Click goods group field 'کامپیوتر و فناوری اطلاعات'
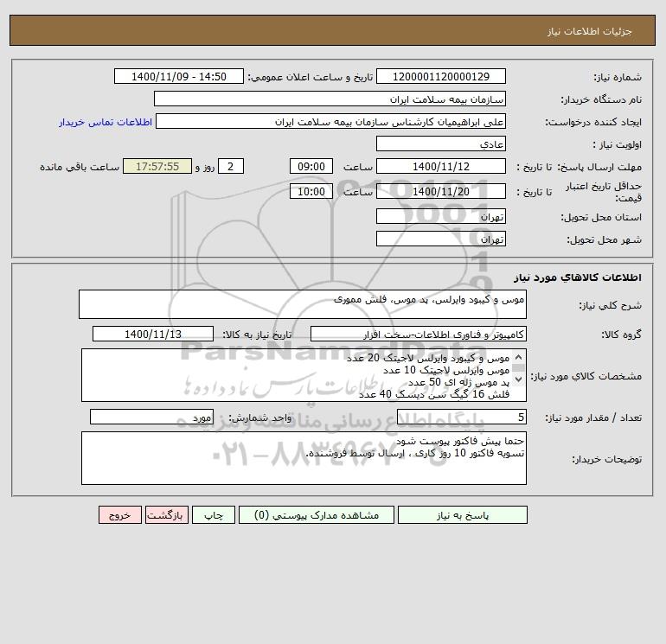Viewport: 666px width, 644px height. 419,334
